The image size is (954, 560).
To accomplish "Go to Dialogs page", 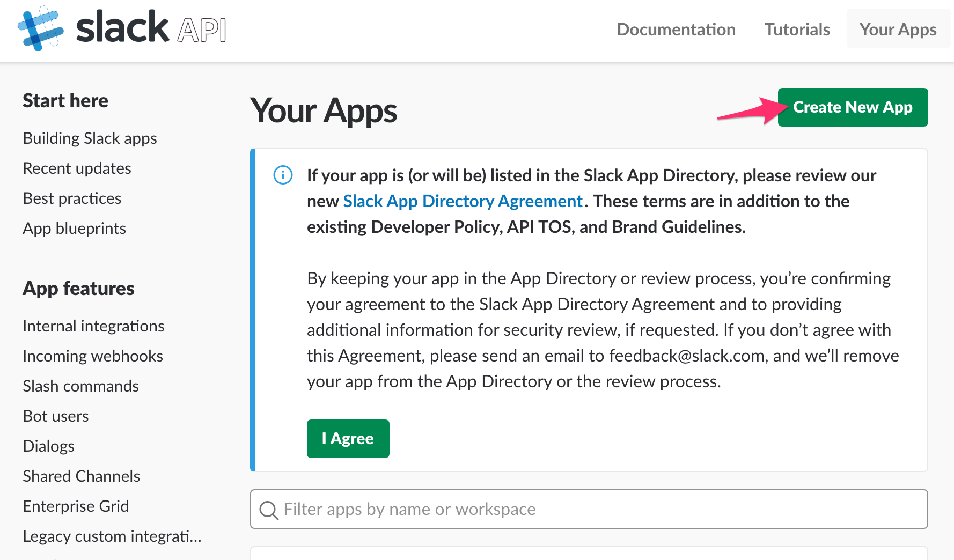I will pyautogui.click(x=48, y=446).
